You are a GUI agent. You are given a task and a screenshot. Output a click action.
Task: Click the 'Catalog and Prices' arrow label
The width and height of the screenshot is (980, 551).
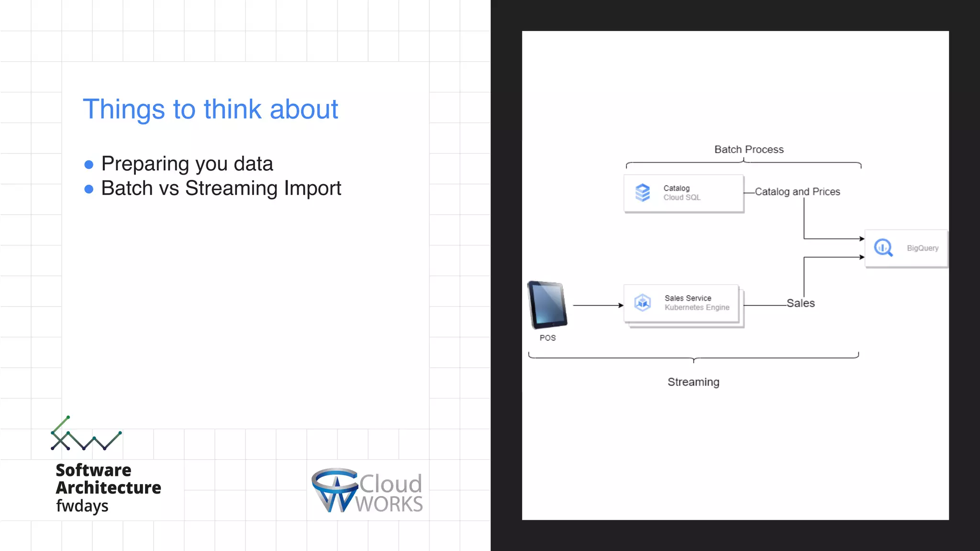click(797, 192)
